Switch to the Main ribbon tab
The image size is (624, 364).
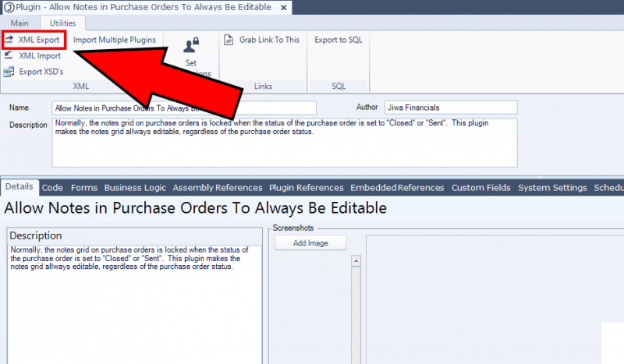tap(19, 23)
